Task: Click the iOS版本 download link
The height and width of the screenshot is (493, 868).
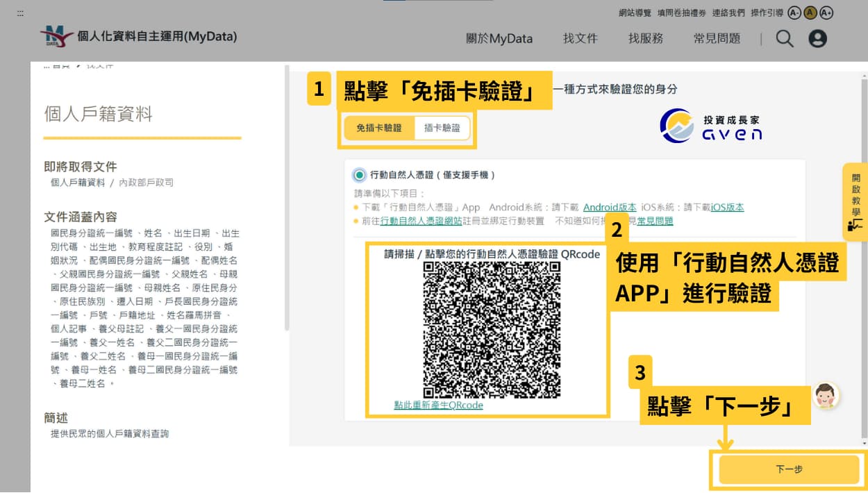Action: point(728,207)
